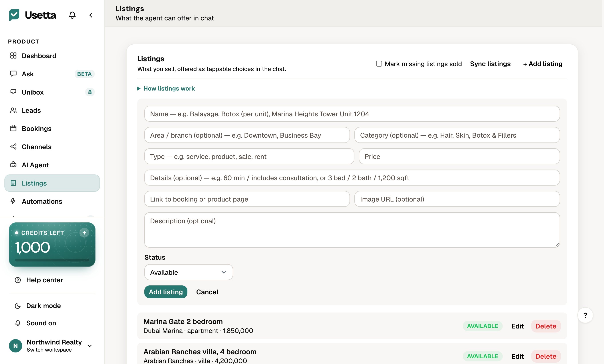Click the Bookings calendar icon
This screenshot has width=604, height=364.
pos(13,128)
